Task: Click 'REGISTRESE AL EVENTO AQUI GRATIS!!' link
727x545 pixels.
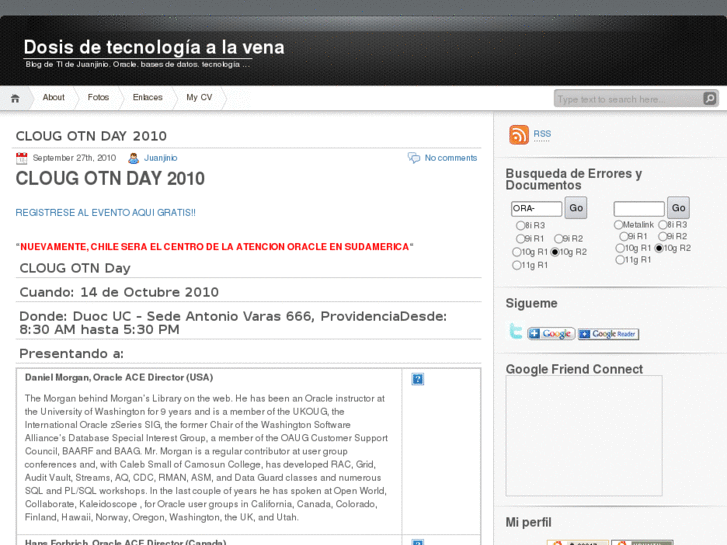Action: (x=106, y=212)
